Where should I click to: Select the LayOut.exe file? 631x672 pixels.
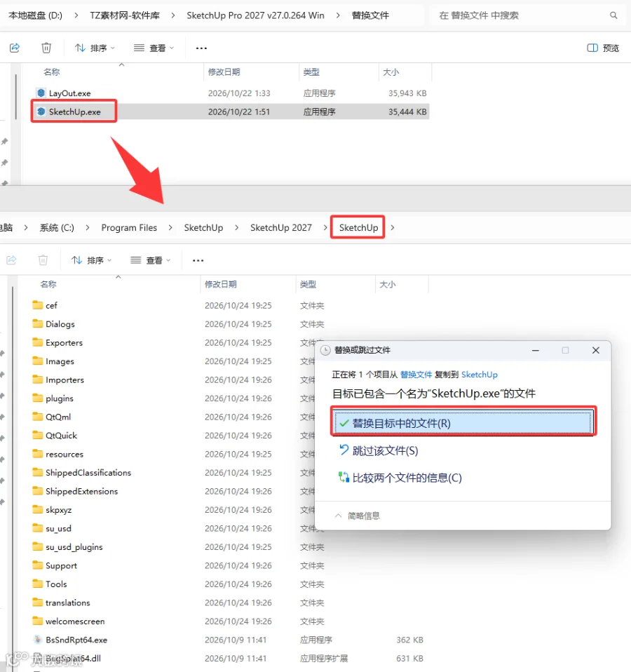click(69, 93)
